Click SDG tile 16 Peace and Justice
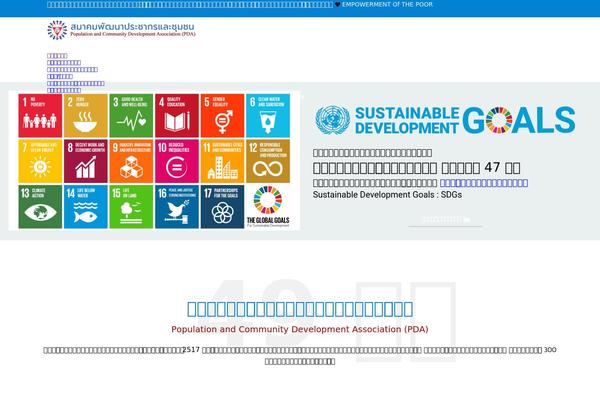 coord(177,207)
